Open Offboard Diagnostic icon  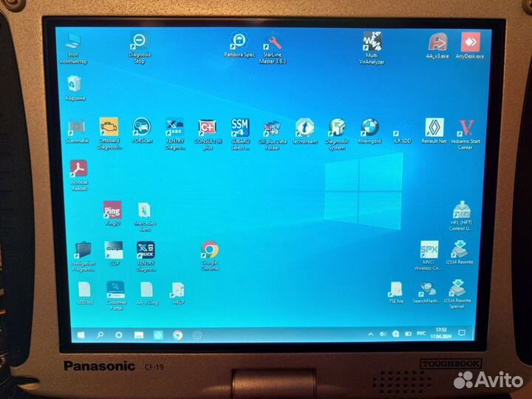coord(109,134)
